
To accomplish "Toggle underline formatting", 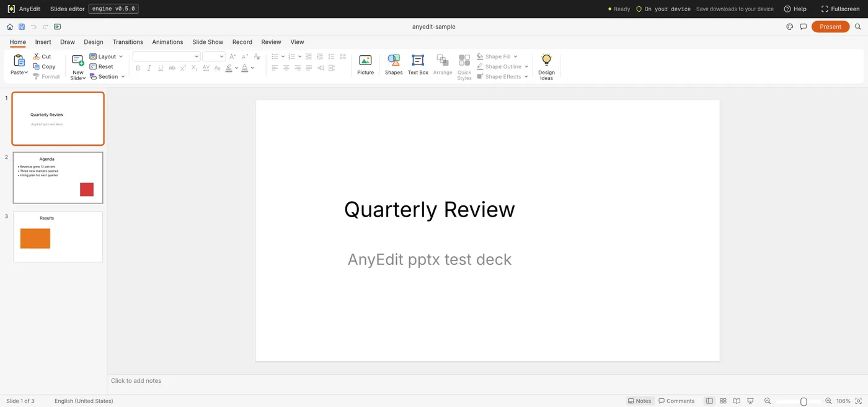I will click(x=161, y=68).
